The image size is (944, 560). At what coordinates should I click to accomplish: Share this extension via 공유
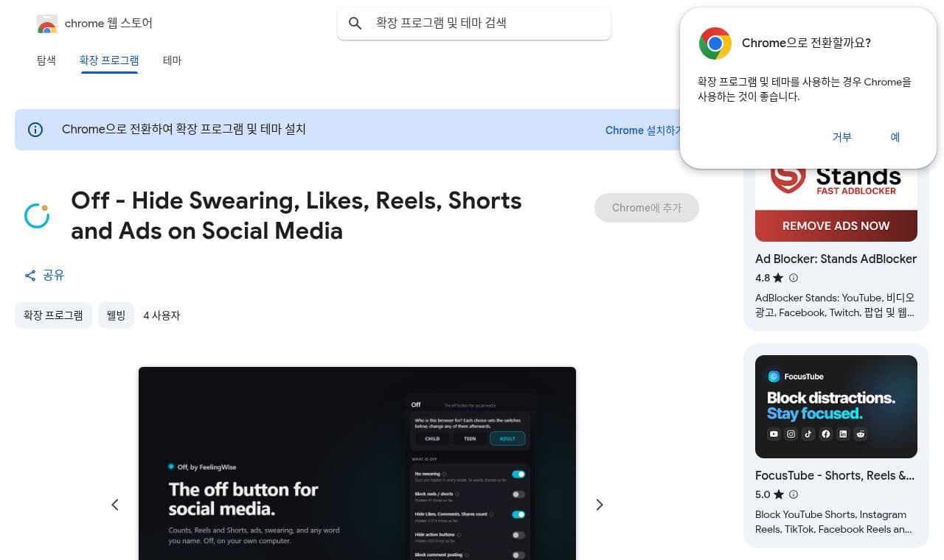[44, 275]
